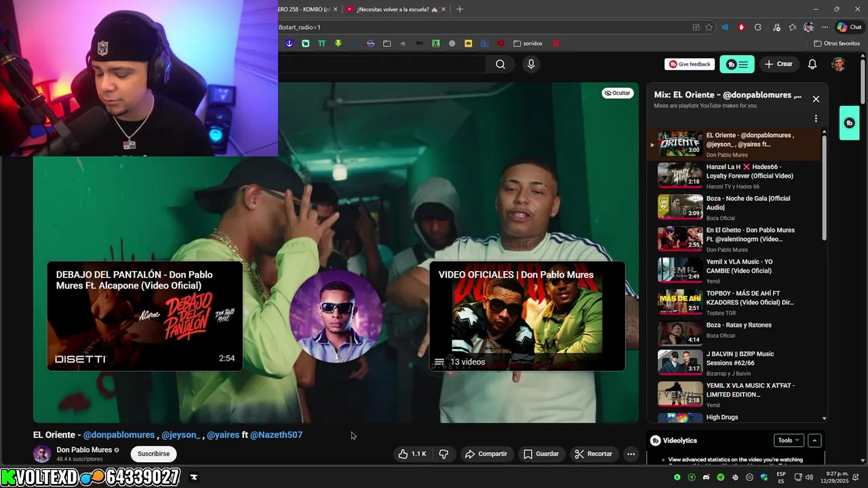868x488 pixels.
Task: Click the green download arrow bookmark
Action: click(x=338, y=43)
